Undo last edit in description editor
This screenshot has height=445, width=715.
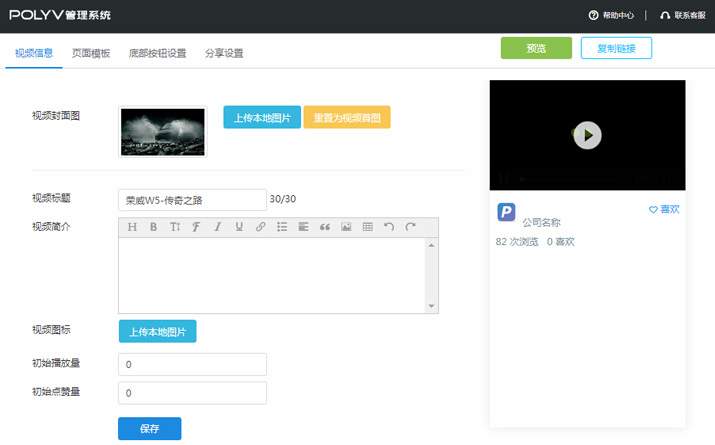pyautogui.click(x=389, y=227)
